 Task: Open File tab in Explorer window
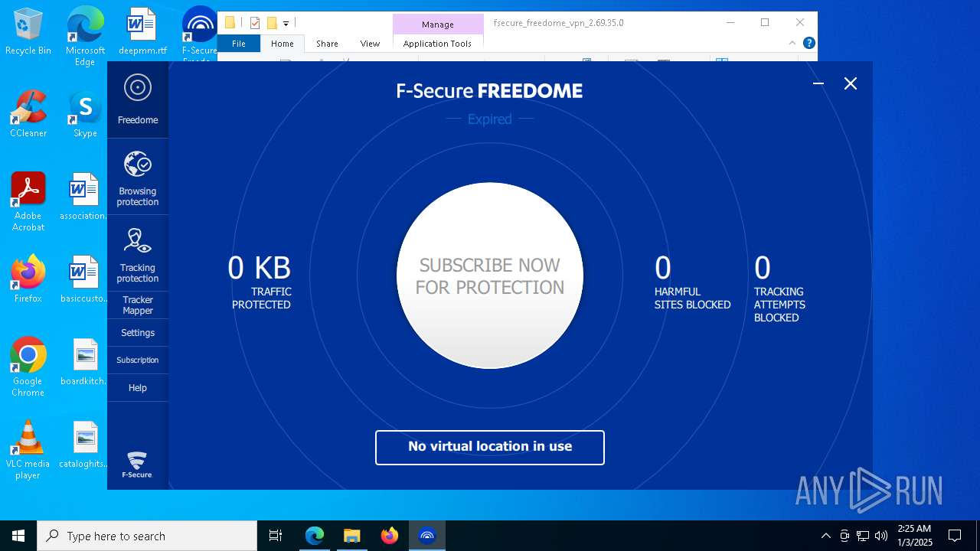pos(239,44)
